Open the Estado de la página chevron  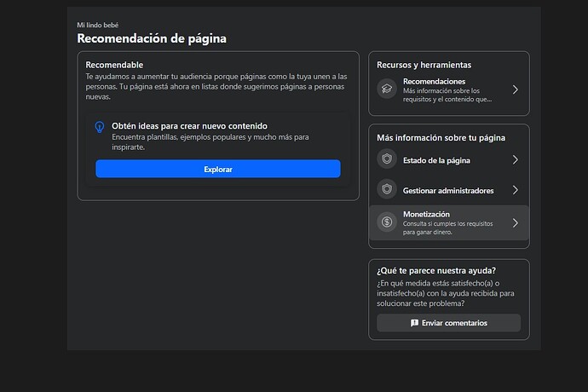pos(516,160)
